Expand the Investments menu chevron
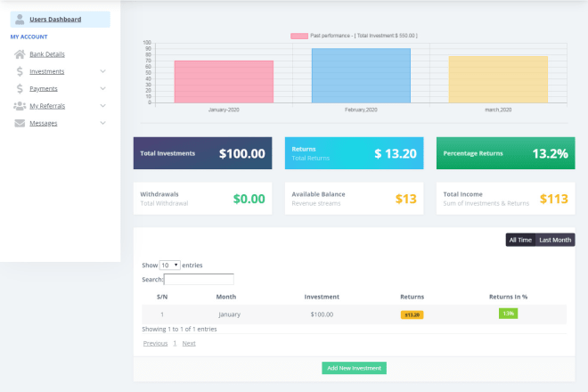This screenshot has height=392, width=588. tap(102, 71)
